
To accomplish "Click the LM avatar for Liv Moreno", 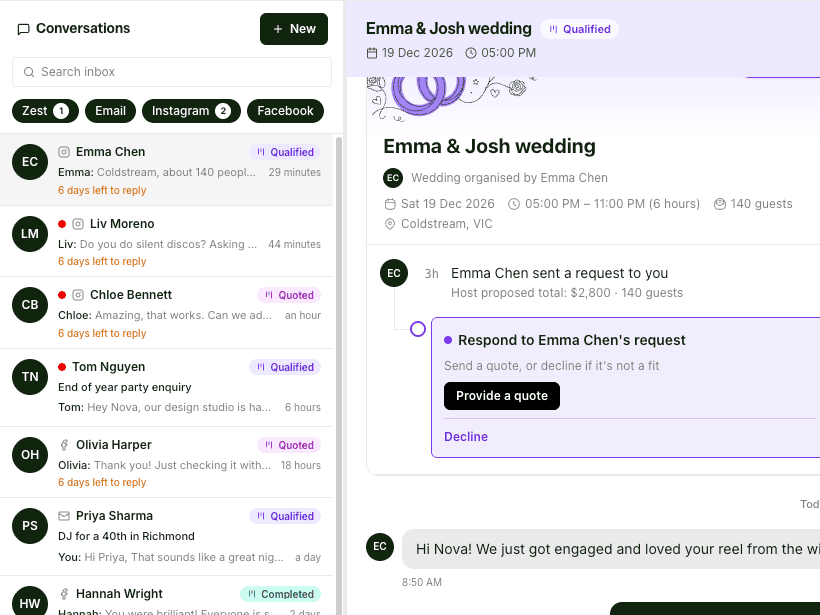I will [x=30, y=234].
